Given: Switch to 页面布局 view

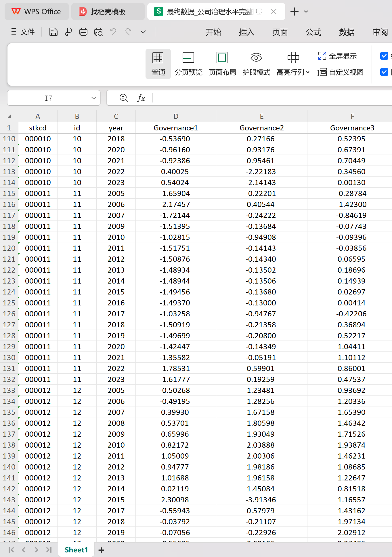Looking at the screenshot, I should (x=222, y=64).
